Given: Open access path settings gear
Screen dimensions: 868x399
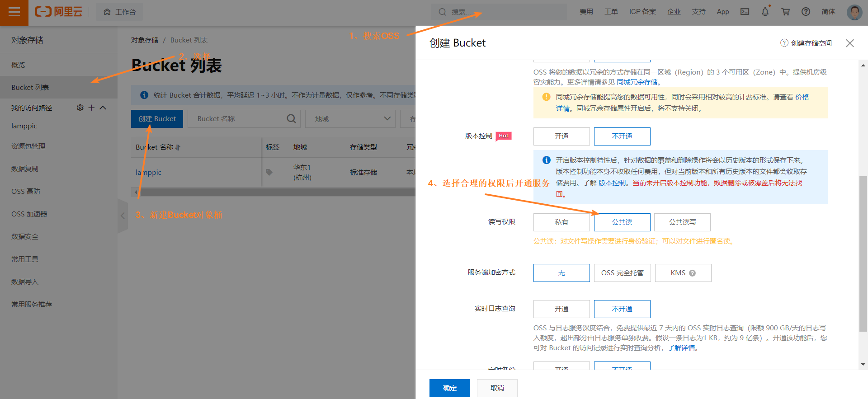Looking at the screenshot, I should coord(80,108).
